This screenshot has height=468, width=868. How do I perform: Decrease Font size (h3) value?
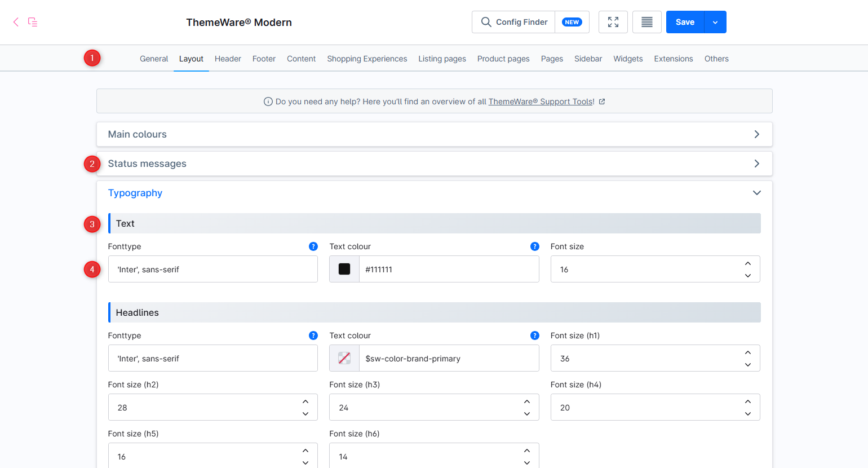pos(527,414)
